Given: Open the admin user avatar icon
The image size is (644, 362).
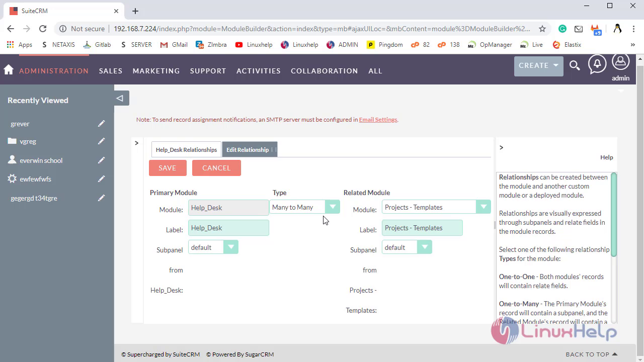Looking at the screenshot, I should [x=620, y=62].
